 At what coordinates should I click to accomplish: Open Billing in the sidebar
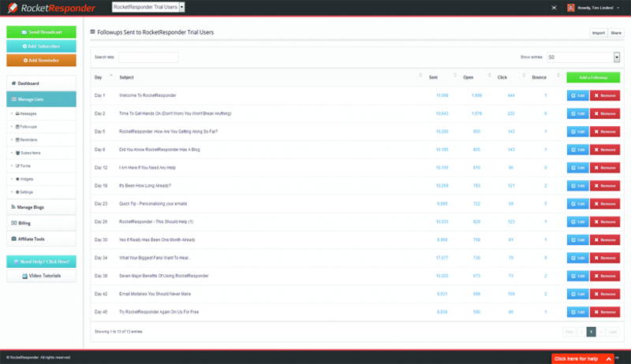point(41,223)
